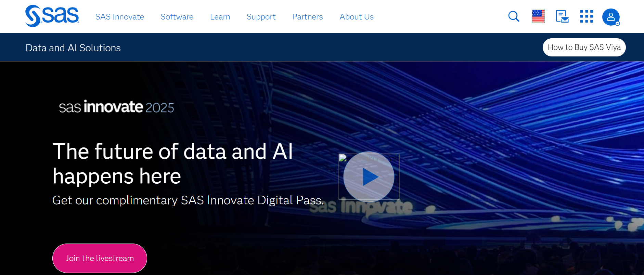
Task: Click 'Get our complimentary SAS Innovate Digital Pass.' text
Action: point(188,200)
